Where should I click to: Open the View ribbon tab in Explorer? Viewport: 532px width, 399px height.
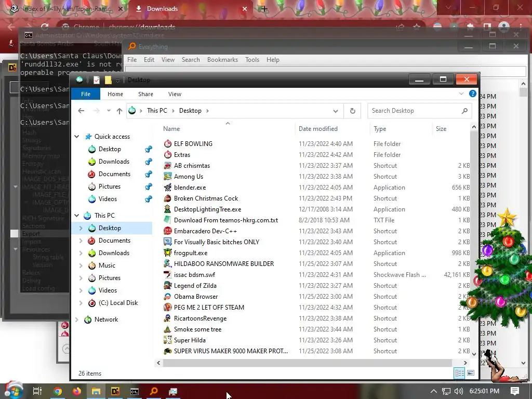175,94
